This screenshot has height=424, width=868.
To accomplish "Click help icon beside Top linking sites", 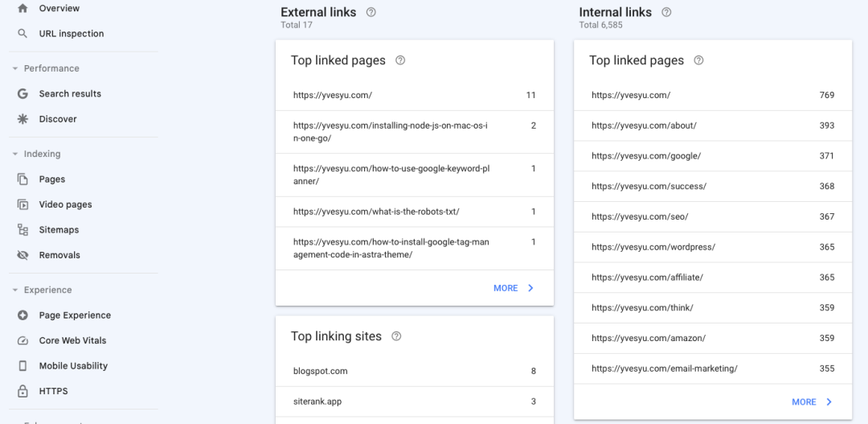I will pos(396,335).
